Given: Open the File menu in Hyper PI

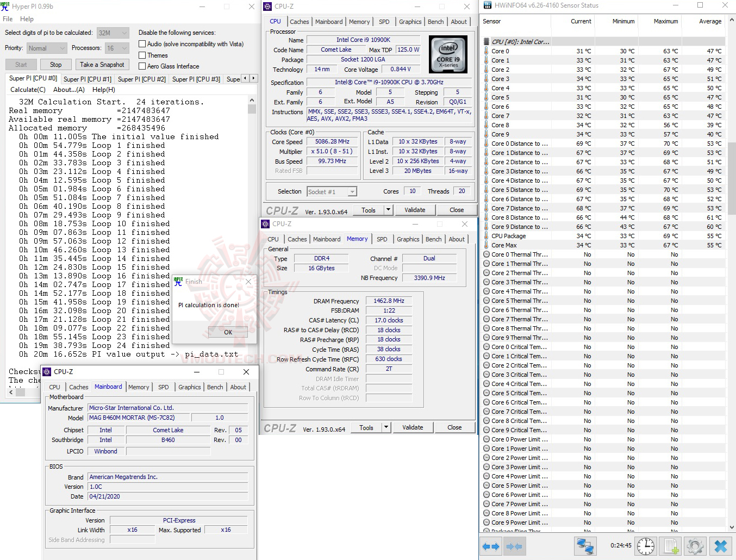Looking at the screenshot, I should pos(8,18).
